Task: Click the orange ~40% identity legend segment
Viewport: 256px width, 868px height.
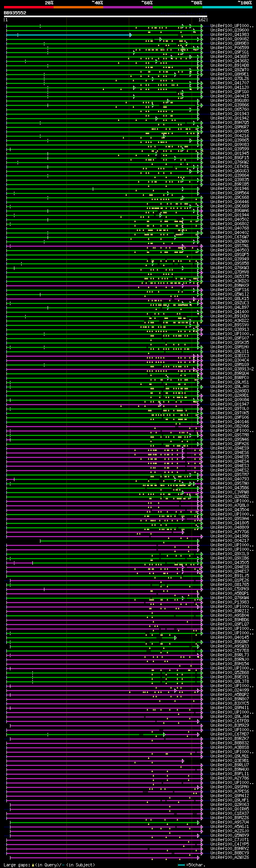Action: pyautogui.click(x=78, y=7)
